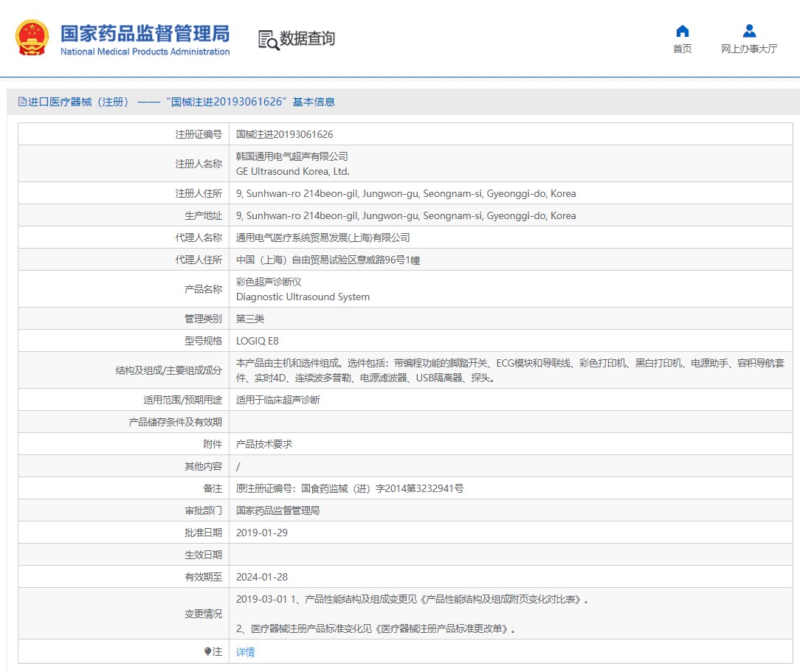Click the expiry date 2024-01-28
Screen dimensions: 800x672
[262, 577]
